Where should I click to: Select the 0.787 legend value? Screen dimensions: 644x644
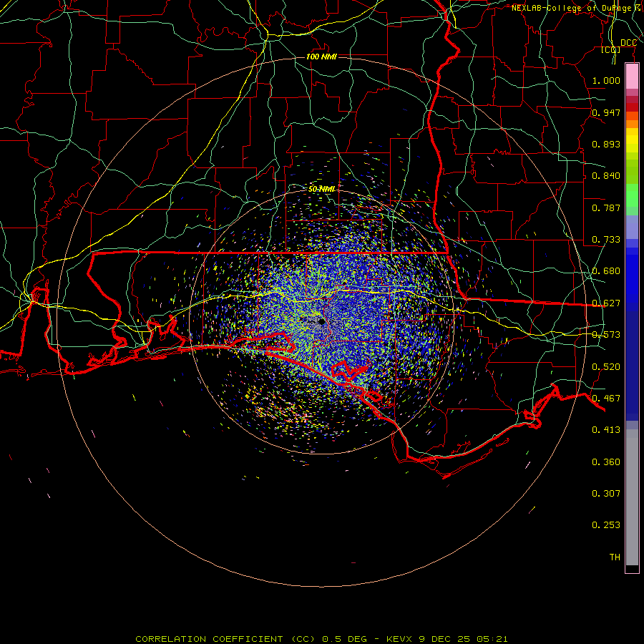coord(606,208)
